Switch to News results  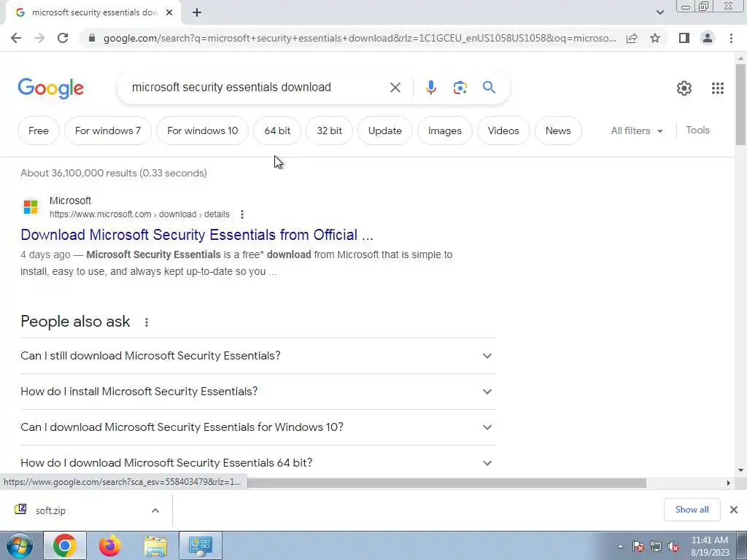tap(558, 131)
